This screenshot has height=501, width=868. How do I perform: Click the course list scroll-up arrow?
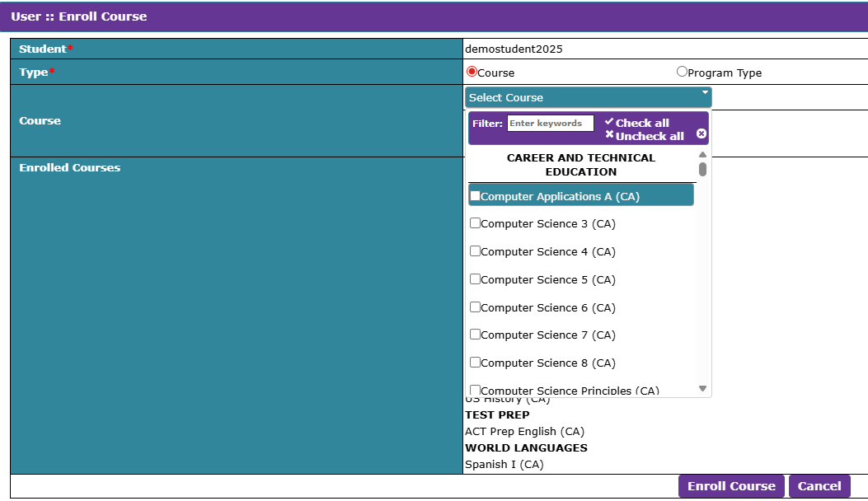tap(702, 154)
